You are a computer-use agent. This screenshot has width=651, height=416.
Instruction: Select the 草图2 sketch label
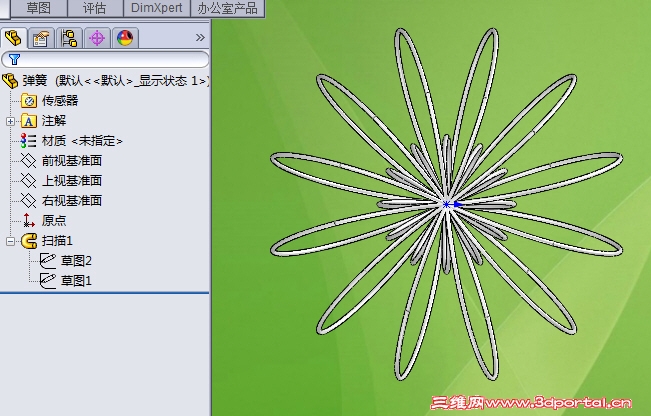[x=76, y=261]
